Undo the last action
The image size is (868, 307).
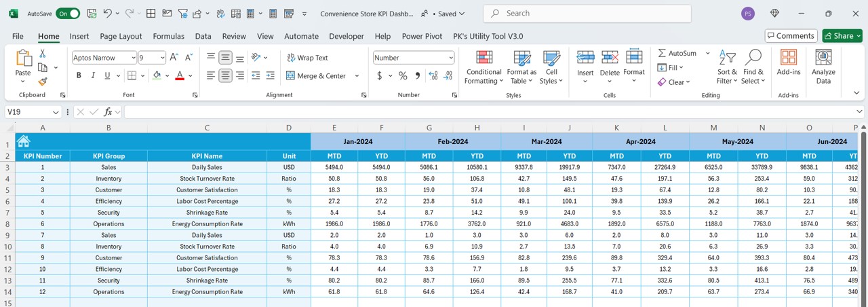click(107, 14)
